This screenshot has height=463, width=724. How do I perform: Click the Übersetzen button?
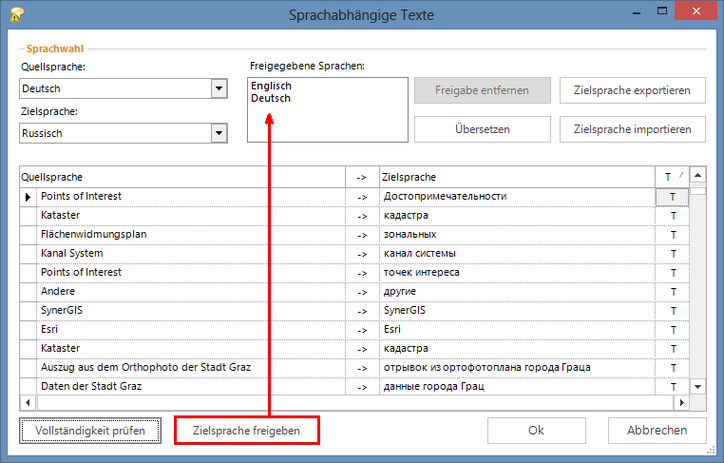(x=482, y=129)
